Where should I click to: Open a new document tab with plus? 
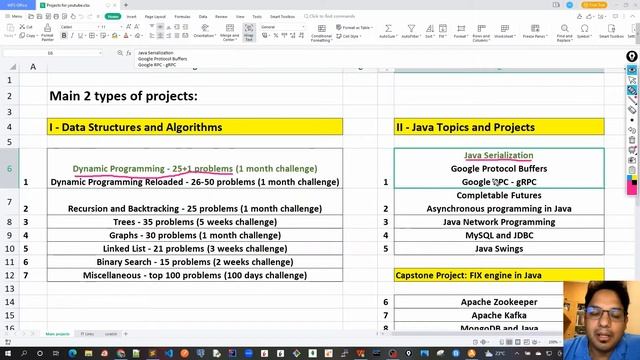[x=126, y=5]
